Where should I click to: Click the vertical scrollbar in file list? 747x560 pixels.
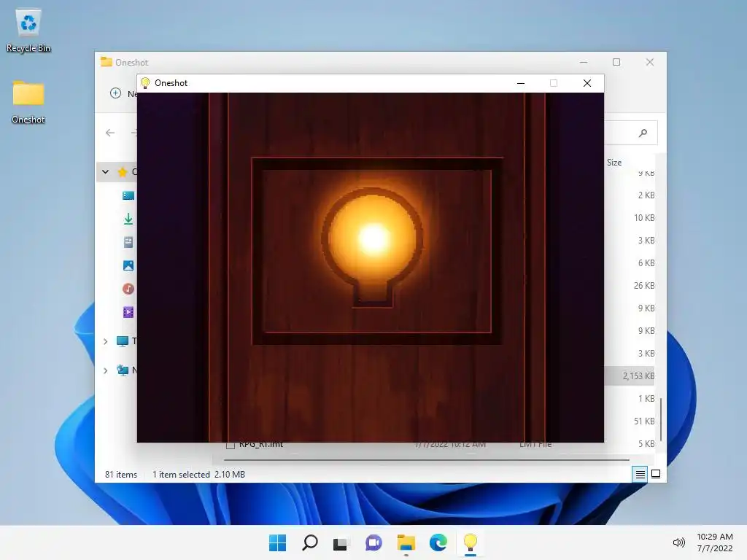661,419
